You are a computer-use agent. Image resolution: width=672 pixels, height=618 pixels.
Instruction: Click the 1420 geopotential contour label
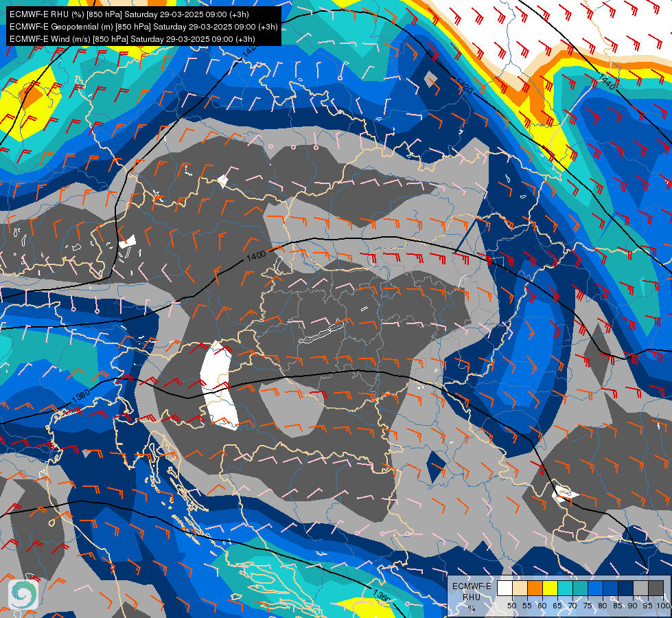(x=464, y=86)
